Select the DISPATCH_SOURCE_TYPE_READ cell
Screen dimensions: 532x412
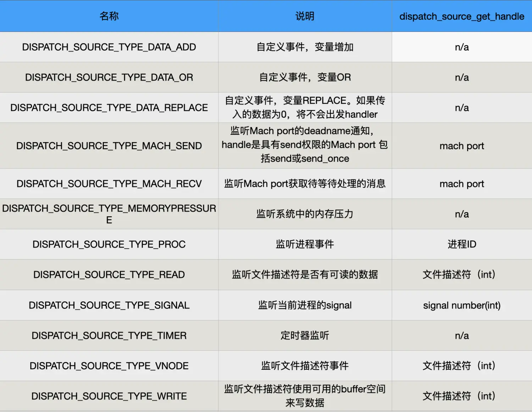(x=109, y=275)
